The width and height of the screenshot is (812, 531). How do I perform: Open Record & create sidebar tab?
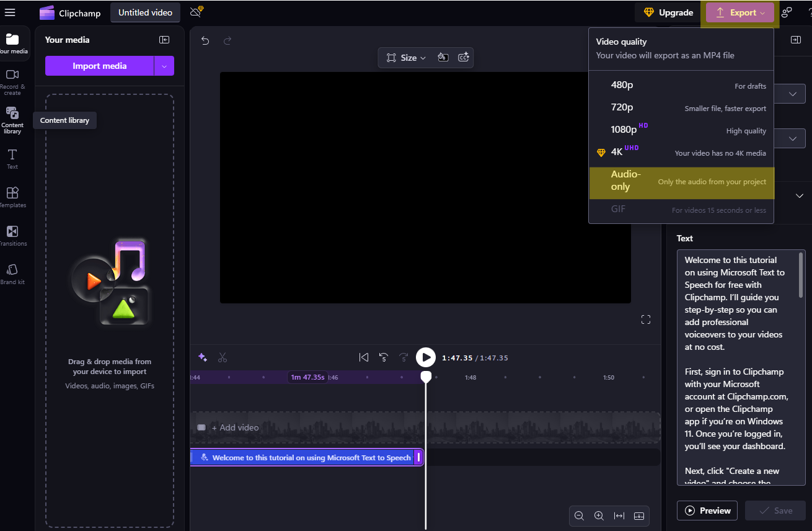click(x=12, y=82)
